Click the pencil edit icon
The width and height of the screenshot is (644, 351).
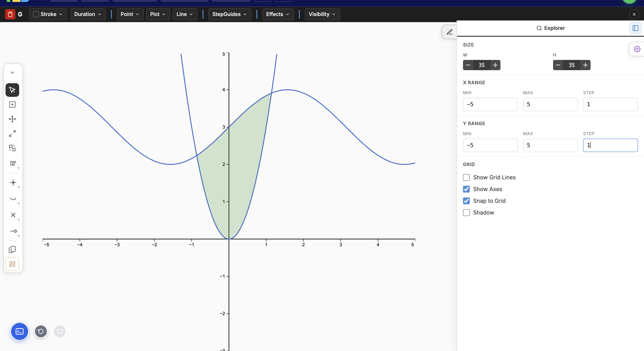[x=450, y=32]
